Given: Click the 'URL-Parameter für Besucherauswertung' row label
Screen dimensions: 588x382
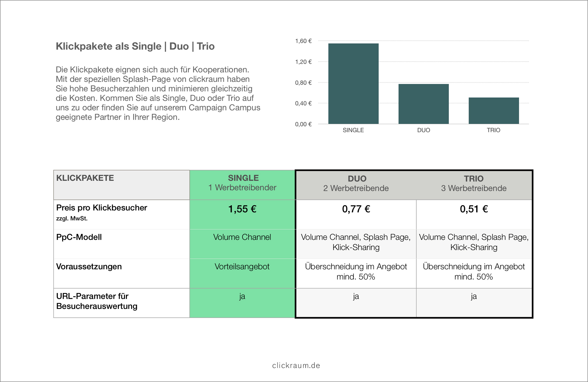Looking at the screenshot, I should point(97,301).
